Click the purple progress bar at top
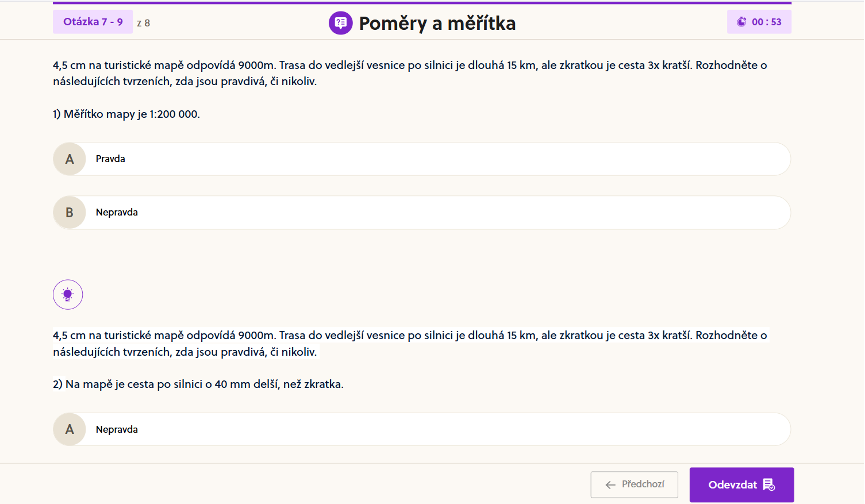865x504 pixels. [x=422, y=3]
